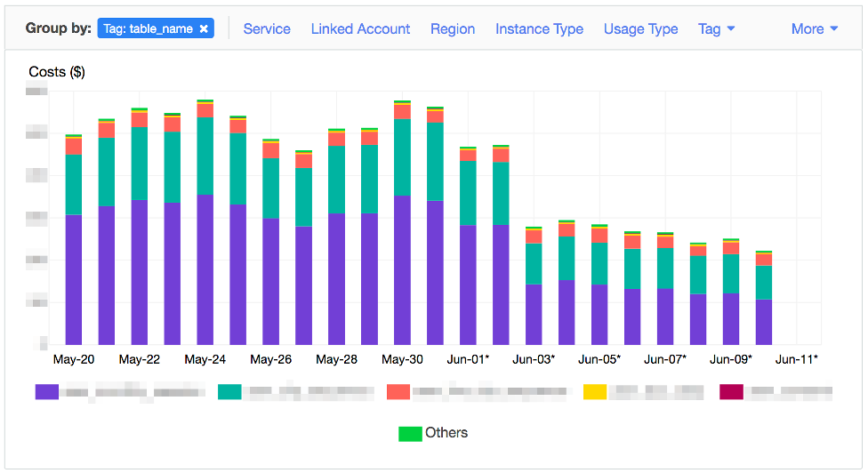Image resolution: width=868 pixels, height=473 pixels.
Task: Click the May-24 purple bar segment
Action: tap(205, 269)
